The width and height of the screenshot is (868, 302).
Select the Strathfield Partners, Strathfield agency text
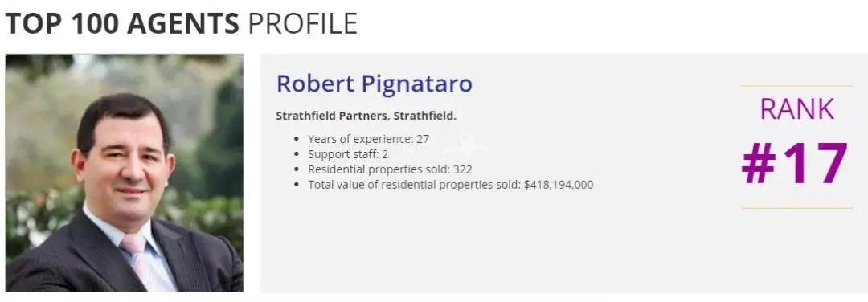(366, 116)
